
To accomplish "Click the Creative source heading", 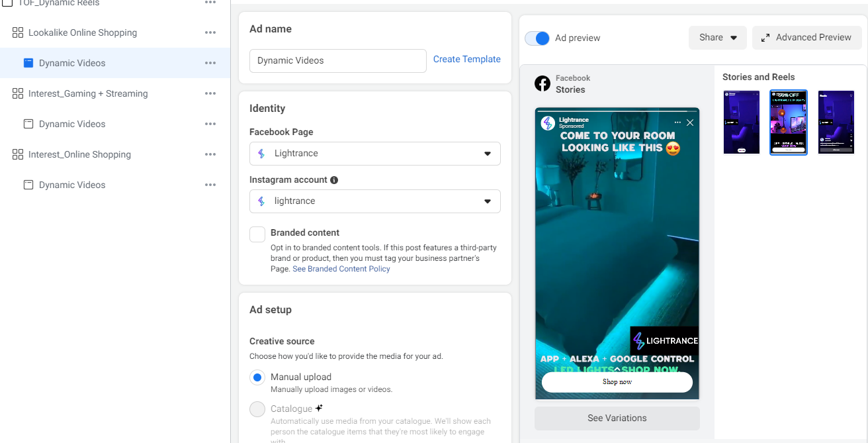I will click(282, 341).
